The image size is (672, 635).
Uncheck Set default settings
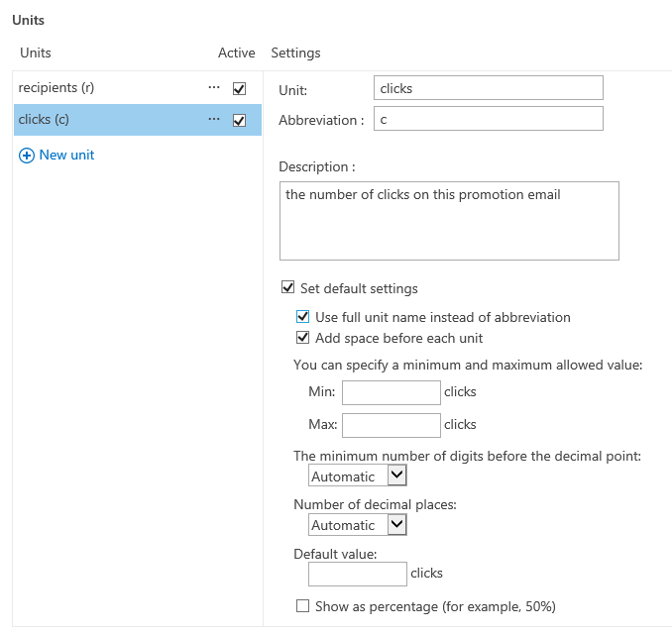tap(288, 288)
